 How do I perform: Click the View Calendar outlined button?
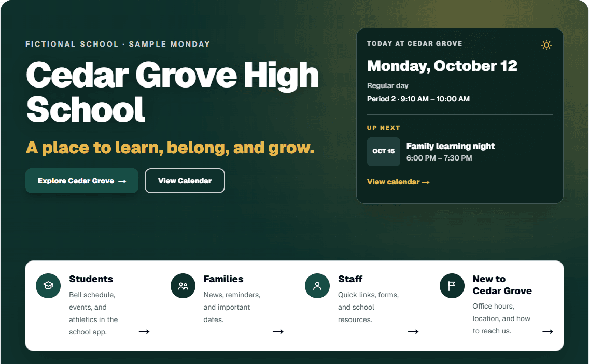pyautogui.click(x=185, y=181)
